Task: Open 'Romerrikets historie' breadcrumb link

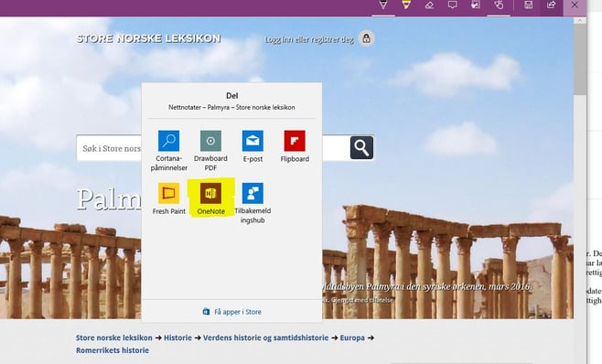Action: point(113,350)
